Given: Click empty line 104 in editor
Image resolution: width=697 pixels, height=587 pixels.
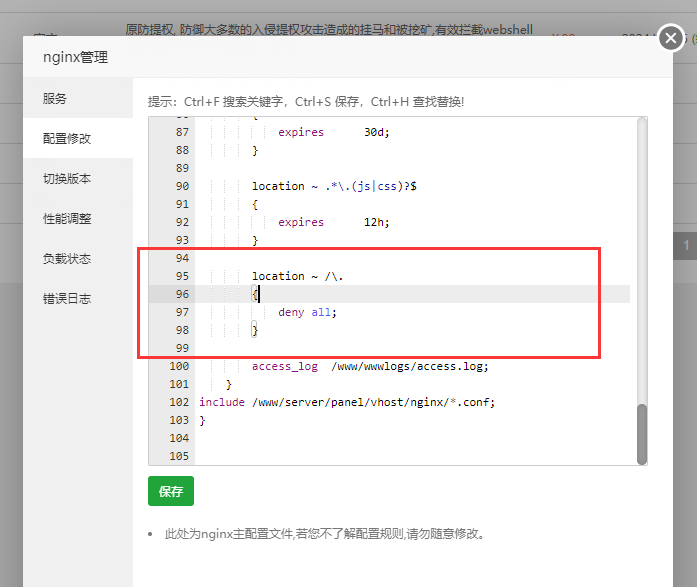Looking at the screenshot, I should pyautogui.click(x=412, y=438).
